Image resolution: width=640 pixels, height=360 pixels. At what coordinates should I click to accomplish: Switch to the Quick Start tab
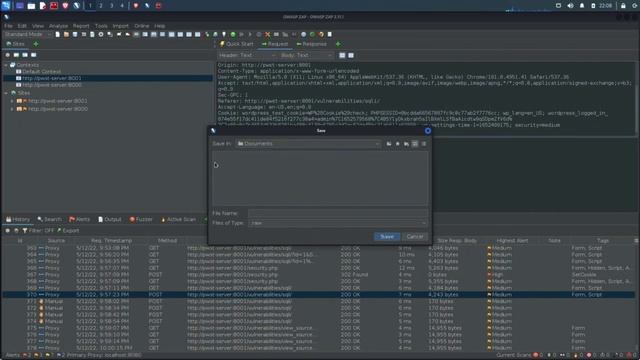click(x=236, y=44)
